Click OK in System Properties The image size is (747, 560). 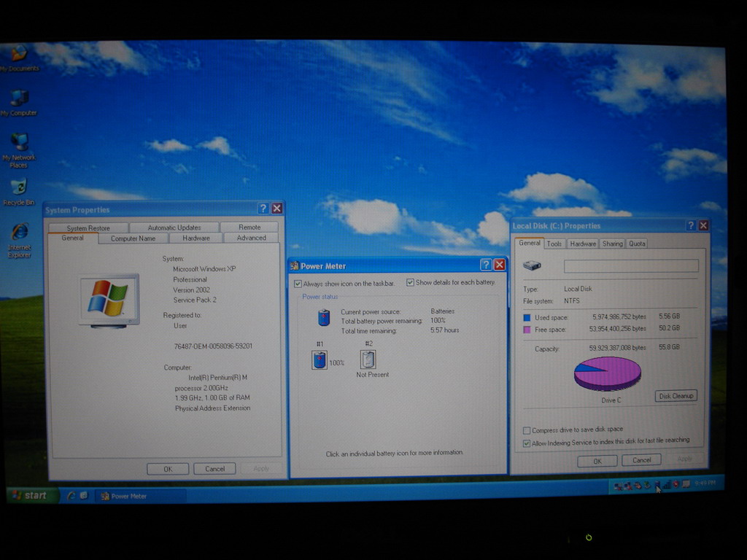click(168, 469)
